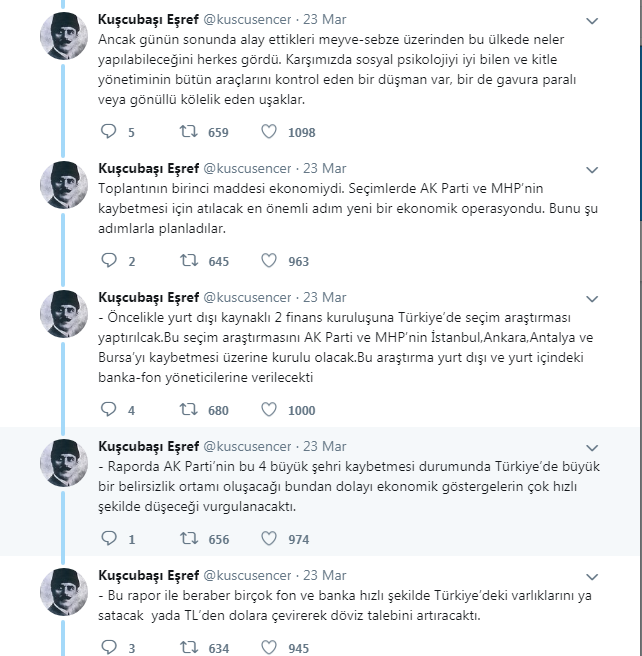
Task: Reply to the tweet about 'Toplantının birinci maddesi'
Action: (109, 261)
